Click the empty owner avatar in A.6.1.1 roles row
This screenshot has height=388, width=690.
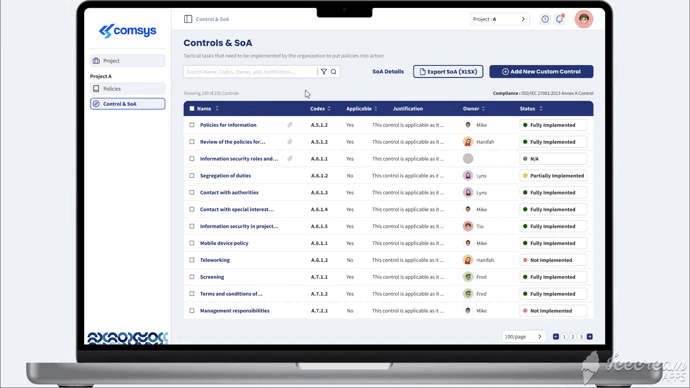[468, 159]
